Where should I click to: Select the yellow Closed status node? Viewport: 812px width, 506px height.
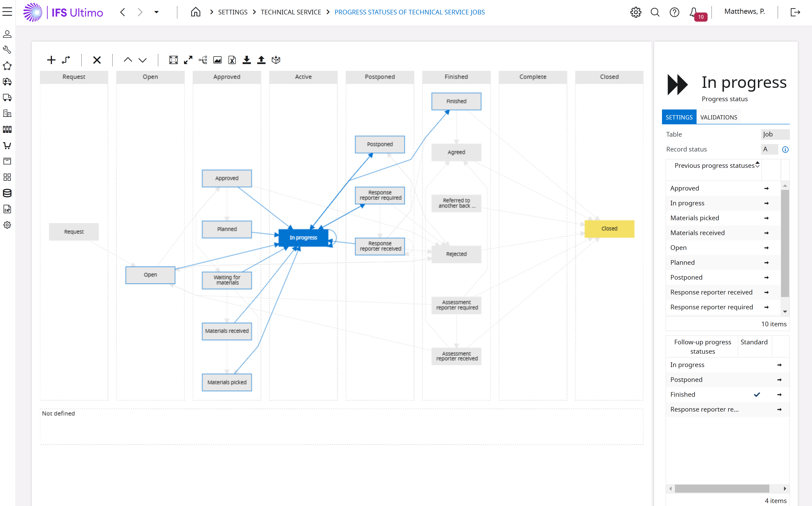pos(609,228)
